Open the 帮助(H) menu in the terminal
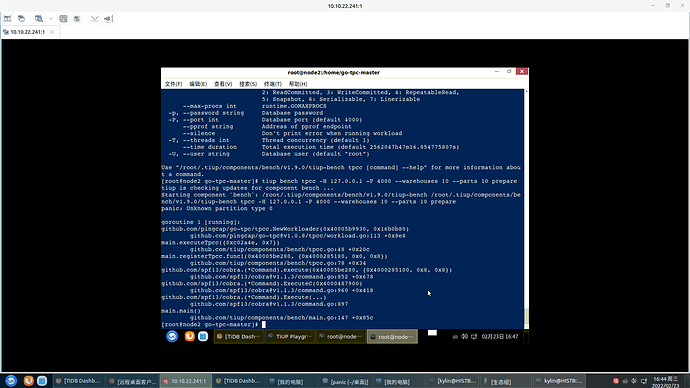The height and width of the screenshot is (388, 690). pos(298,84)
